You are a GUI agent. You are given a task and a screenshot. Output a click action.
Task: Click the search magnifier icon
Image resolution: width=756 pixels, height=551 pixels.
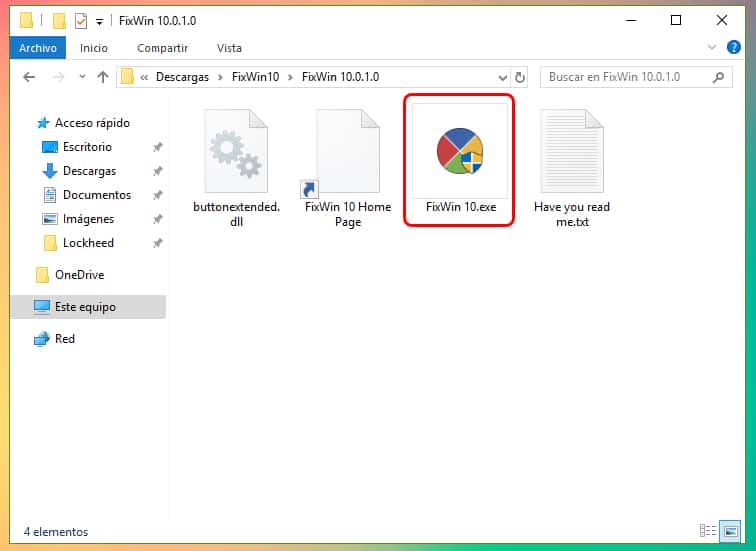pos(718,77)
